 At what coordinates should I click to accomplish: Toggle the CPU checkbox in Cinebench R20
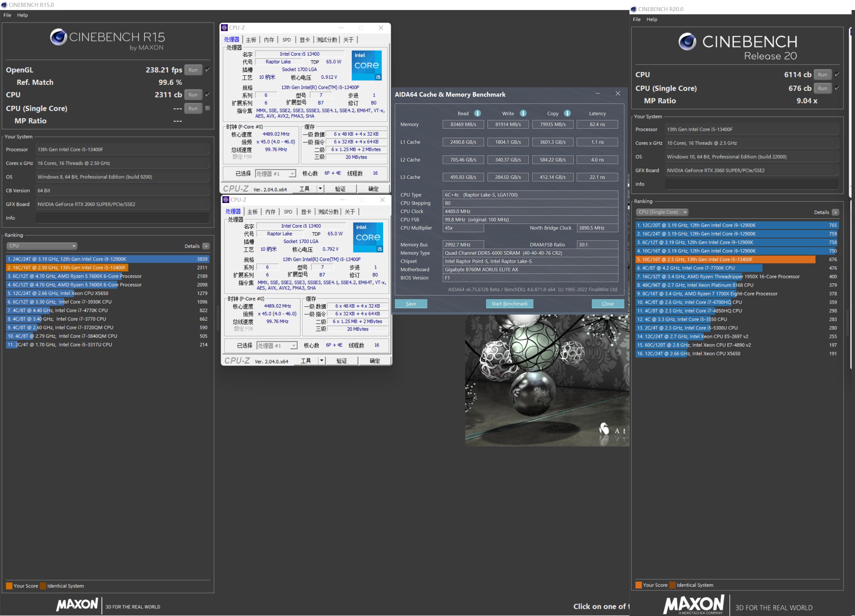837,74
